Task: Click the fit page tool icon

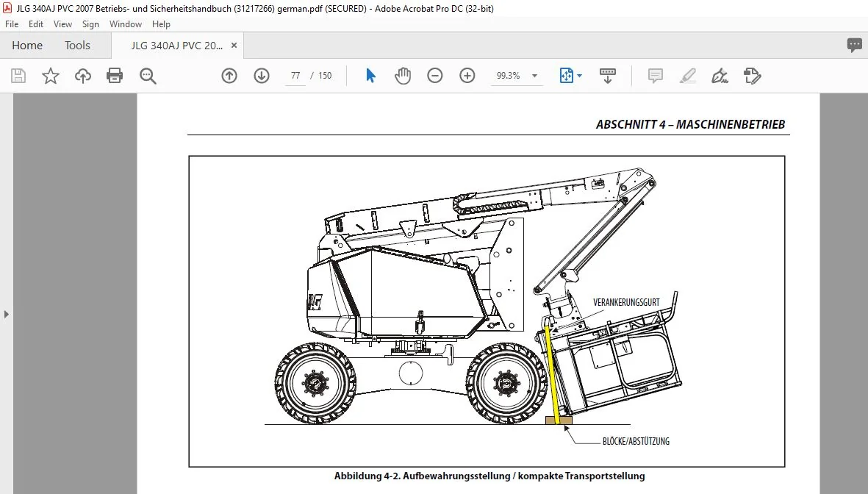Action: click(x=567, y=76)
